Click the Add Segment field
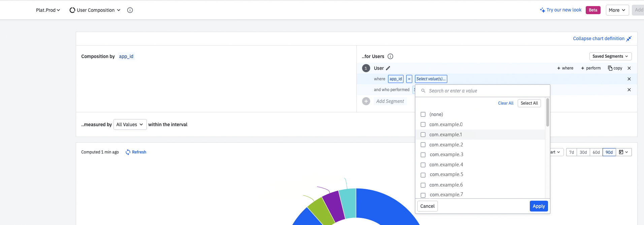Screen dimensions: 644x225 (x=390, y=101)
